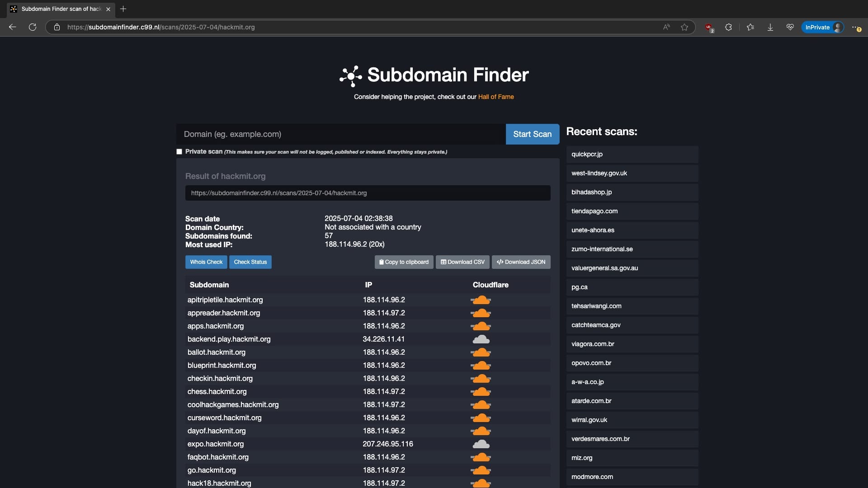View site information via the lock icon
Screen dimensions: 868x488
(57, 27)
